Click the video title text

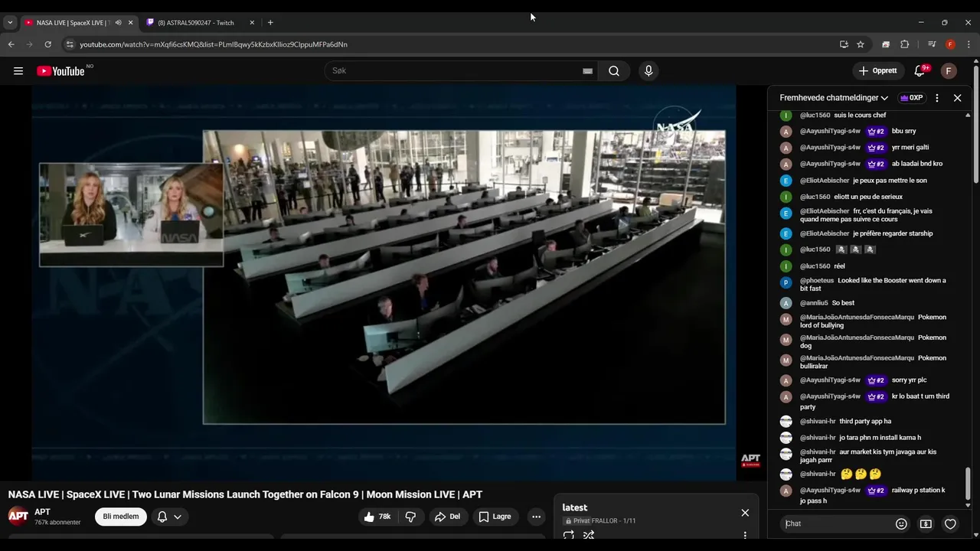(x=245, y=495)
